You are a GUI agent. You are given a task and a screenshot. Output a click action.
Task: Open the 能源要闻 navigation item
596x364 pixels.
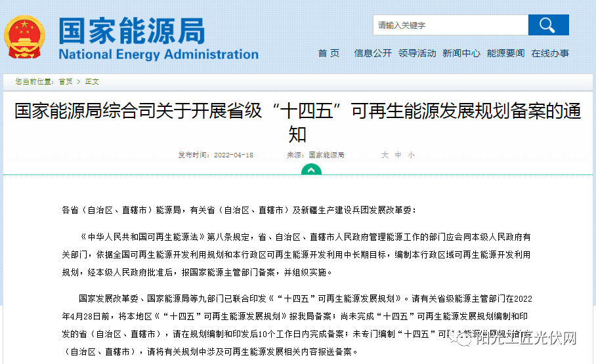tap(505, 53)
